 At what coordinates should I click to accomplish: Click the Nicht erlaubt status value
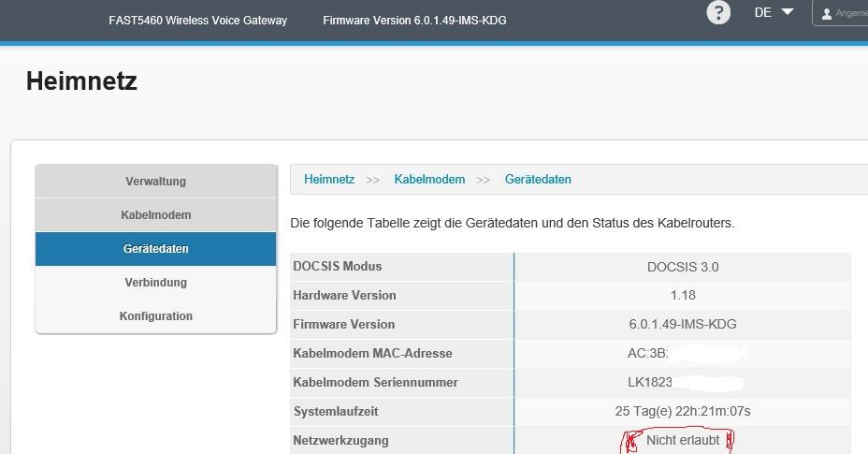point(683,440)
